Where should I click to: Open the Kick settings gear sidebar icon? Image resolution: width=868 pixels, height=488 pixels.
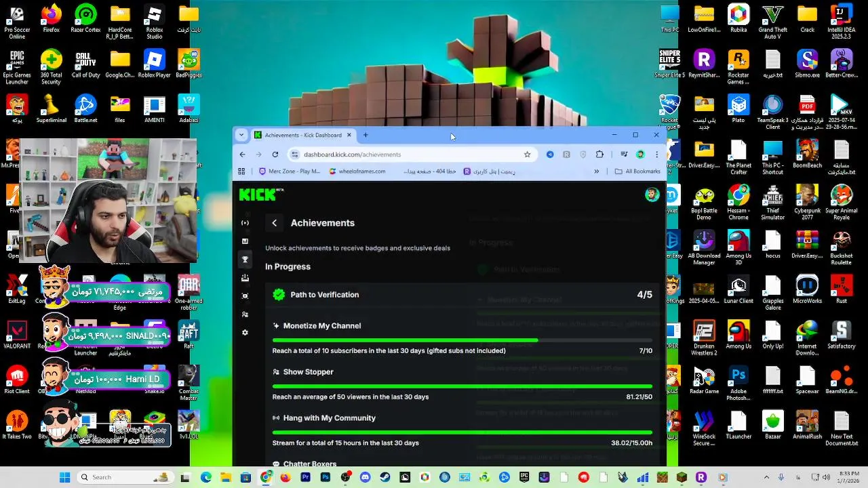tap(245, 333)
